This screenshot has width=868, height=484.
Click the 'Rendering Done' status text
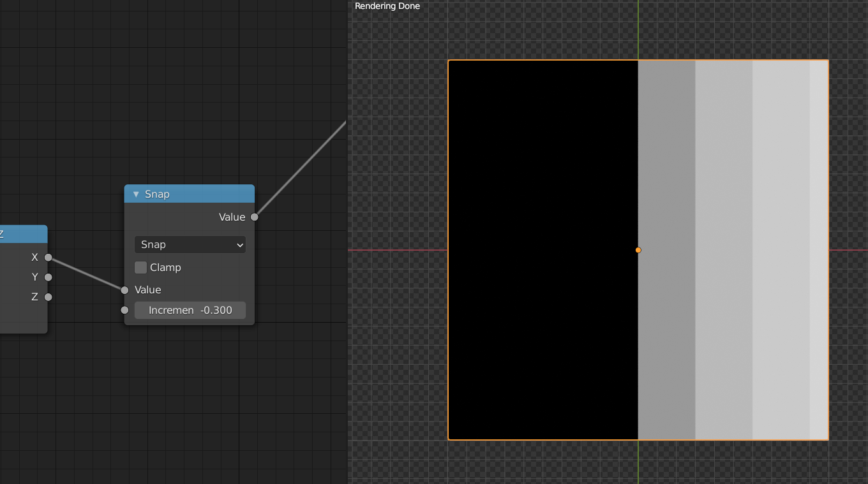coord(387,6)
